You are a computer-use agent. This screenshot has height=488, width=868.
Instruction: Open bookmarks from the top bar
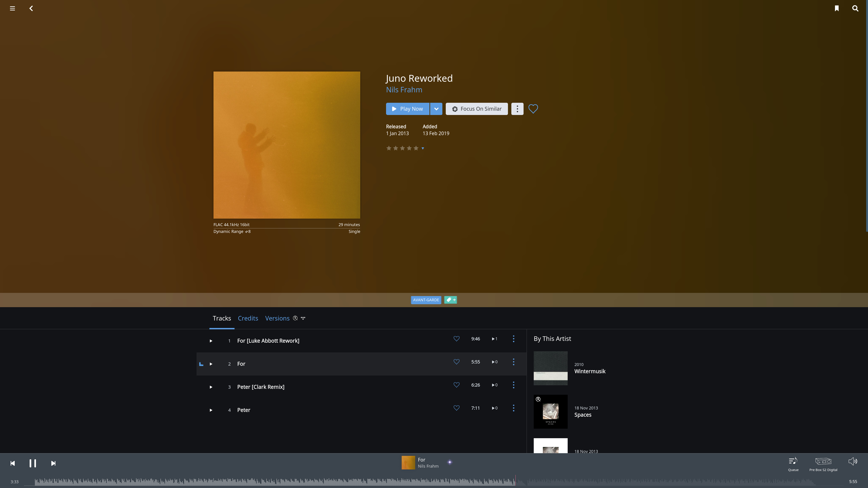click(x=837, y=8)
